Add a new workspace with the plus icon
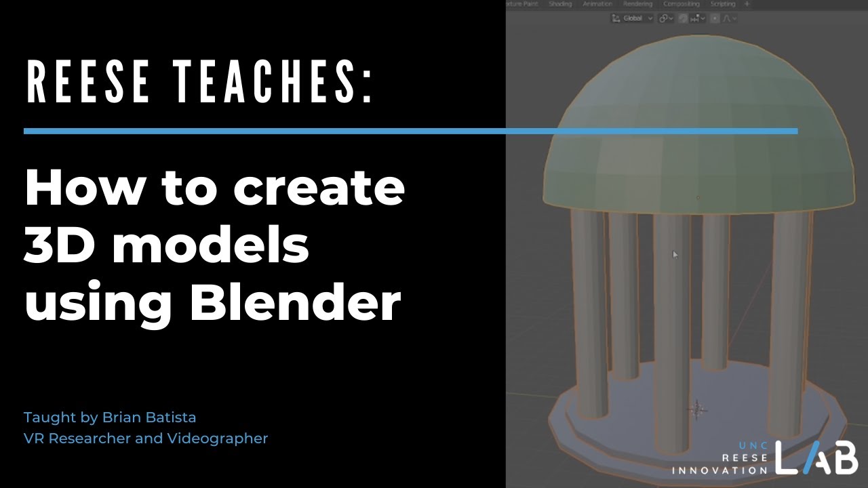Screen dimensions: 868x488 click(x=747, y=4)
